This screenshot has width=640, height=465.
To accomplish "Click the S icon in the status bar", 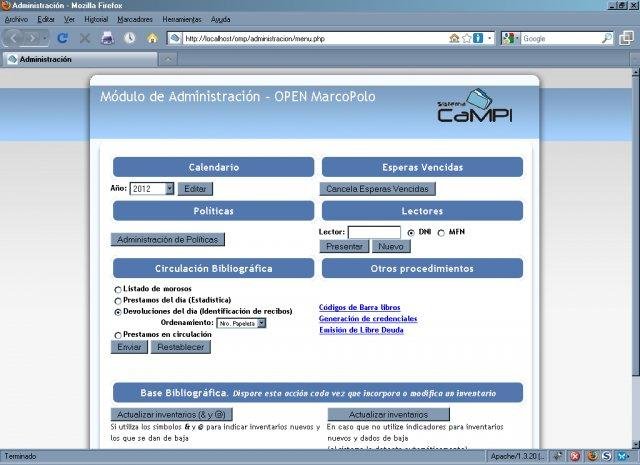I will (607, 456).
